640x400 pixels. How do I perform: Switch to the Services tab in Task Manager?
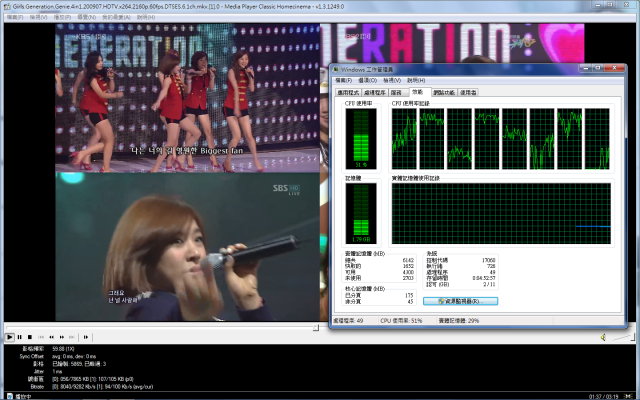pos(396,93)
